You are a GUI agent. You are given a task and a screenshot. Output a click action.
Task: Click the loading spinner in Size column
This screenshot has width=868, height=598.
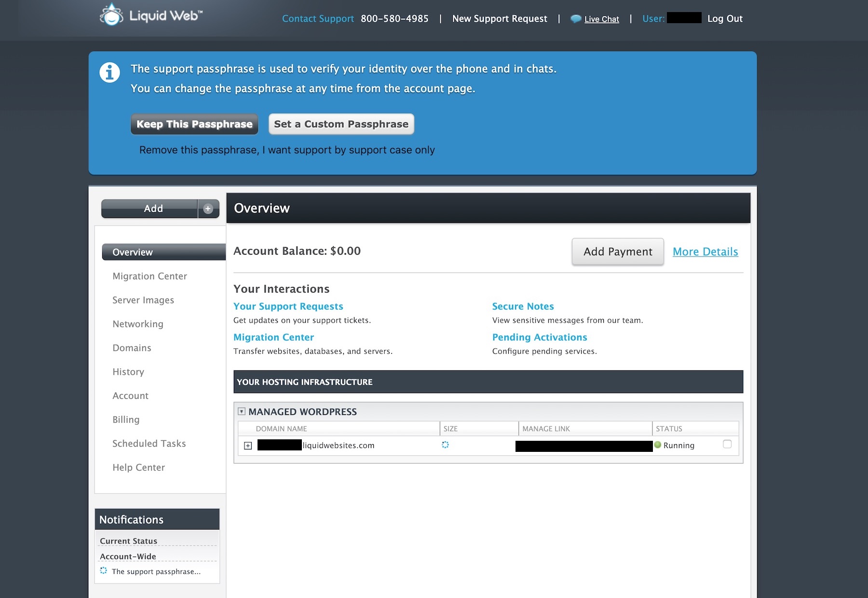coord(445,445)
